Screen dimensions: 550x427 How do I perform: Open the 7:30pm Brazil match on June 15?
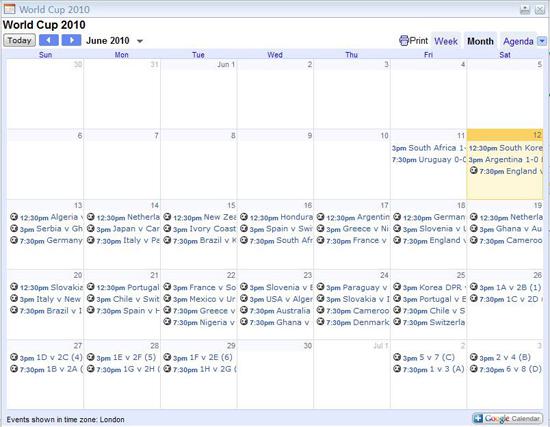point(200,240)
